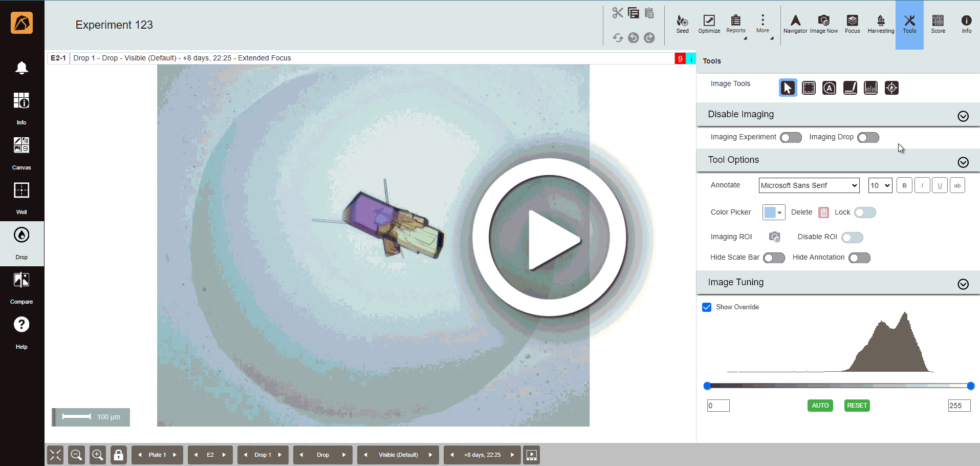This screenshot has height=466, width=980.
Task: Open the Seed tool
Action: tap(682, 24)
